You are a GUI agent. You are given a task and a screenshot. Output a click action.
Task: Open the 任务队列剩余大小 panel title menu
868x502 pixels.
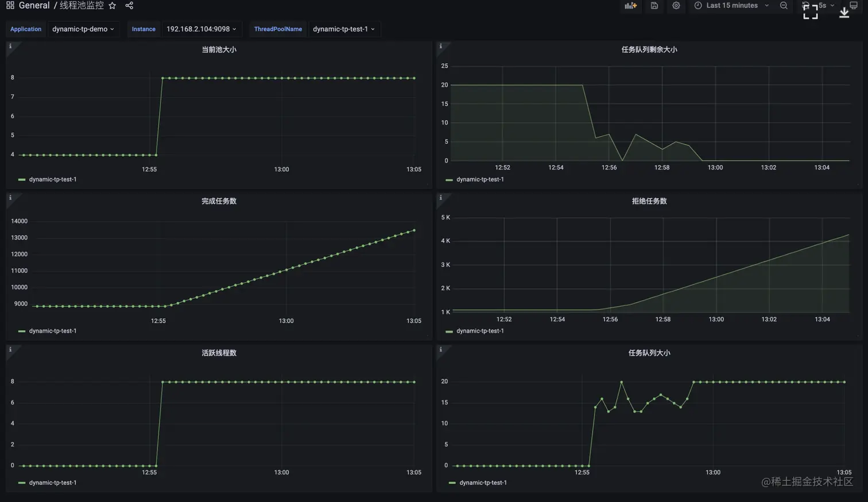(649, 49)
